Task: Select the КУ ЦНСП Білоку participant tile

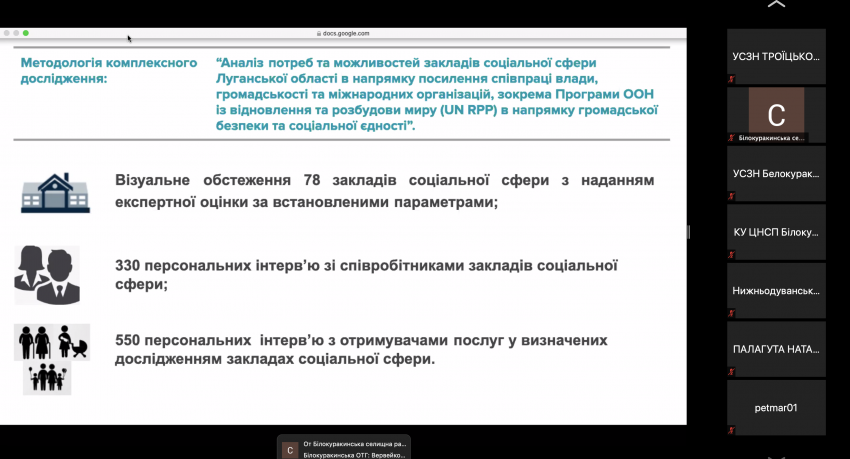Action: pos(776,232)
